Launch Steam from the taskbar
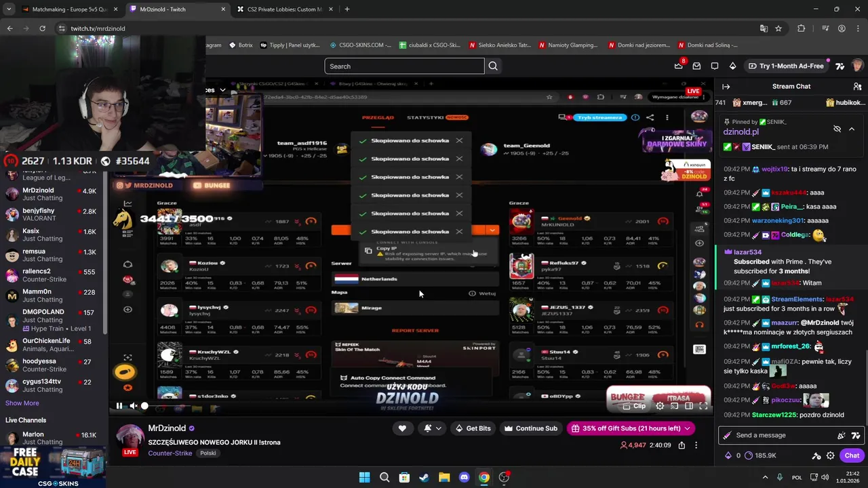 tap(424, 477)
